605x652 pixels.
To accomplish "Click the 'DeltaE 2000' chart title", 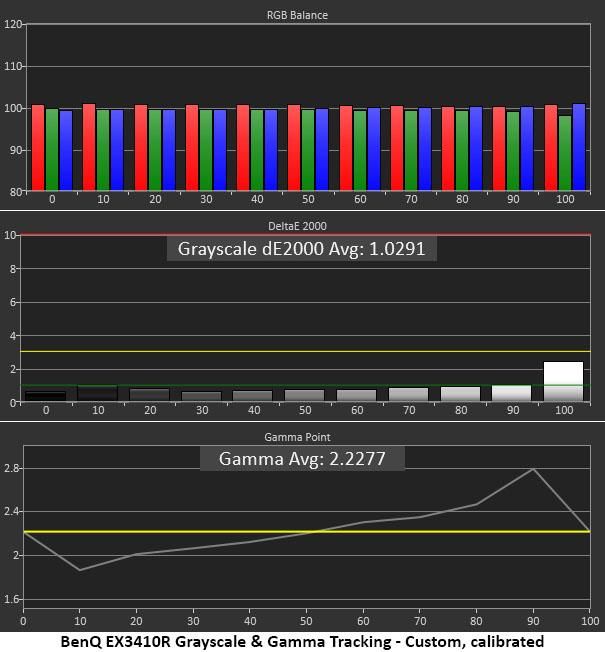I will pos(297,226).
